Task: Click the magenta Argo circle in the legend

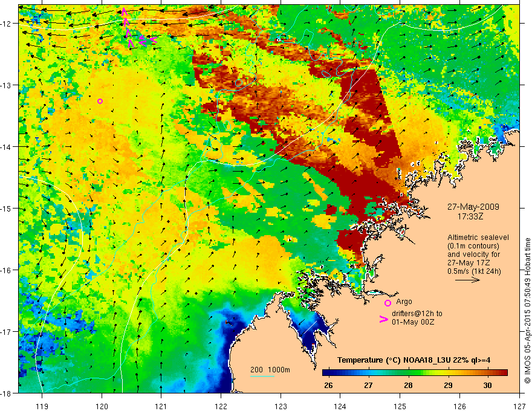Action: pos(388,303)
